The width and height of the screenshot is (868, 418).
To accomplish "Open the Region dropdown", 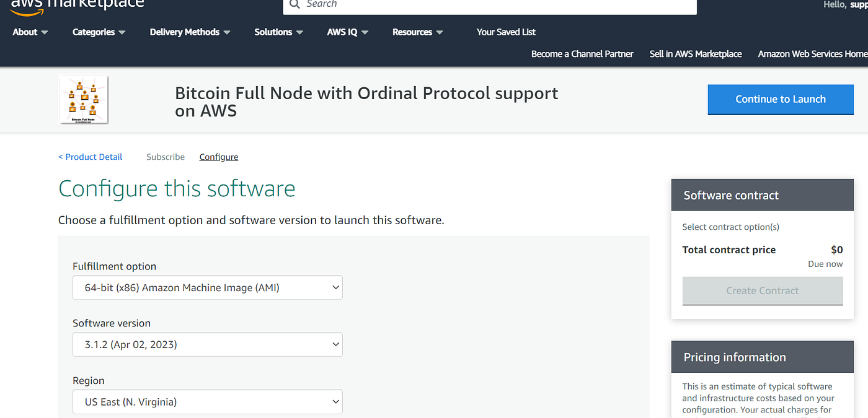I will coord(208,402).
